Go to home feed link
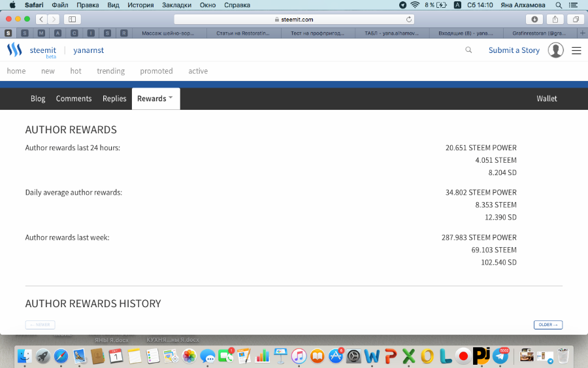Screen dimensions: 588x368 [16, 71]
